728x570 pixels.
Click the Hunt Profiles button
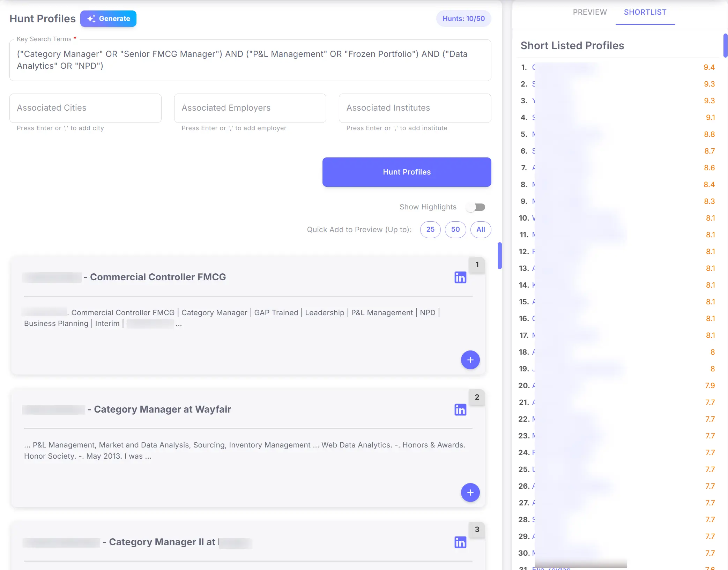click(407, 172)
